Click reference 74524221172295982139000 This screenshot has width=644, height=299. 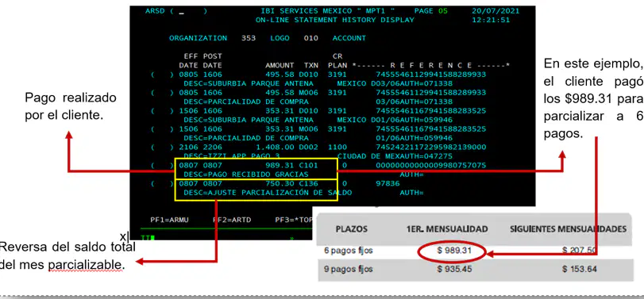[x=431, y=148]
